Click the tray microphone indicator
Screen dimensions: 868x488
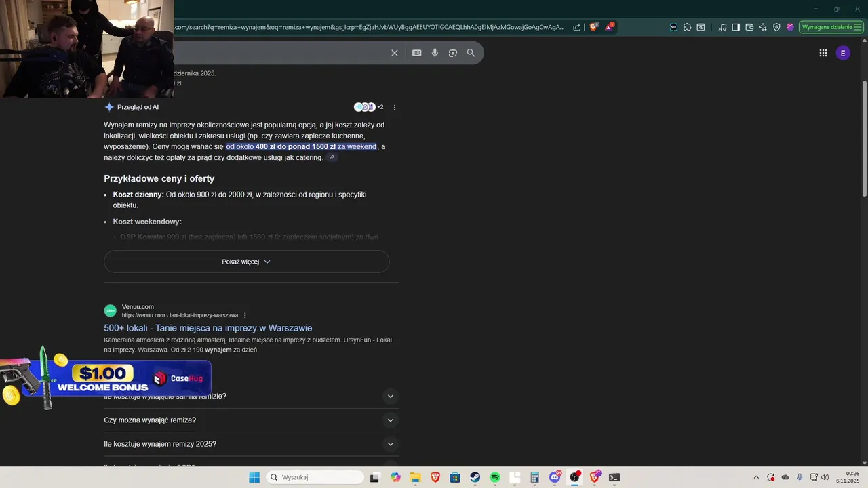pos(800,477)
